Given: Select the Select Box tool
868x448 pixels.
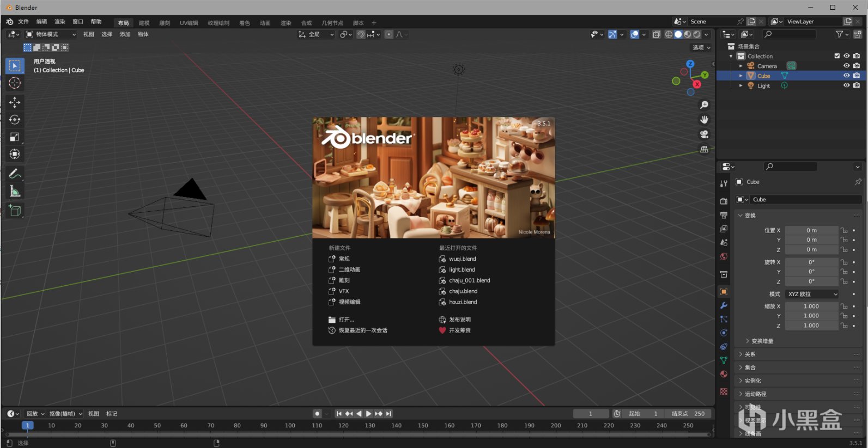Looking at the screenshot, I should click(x=15, y=66).
